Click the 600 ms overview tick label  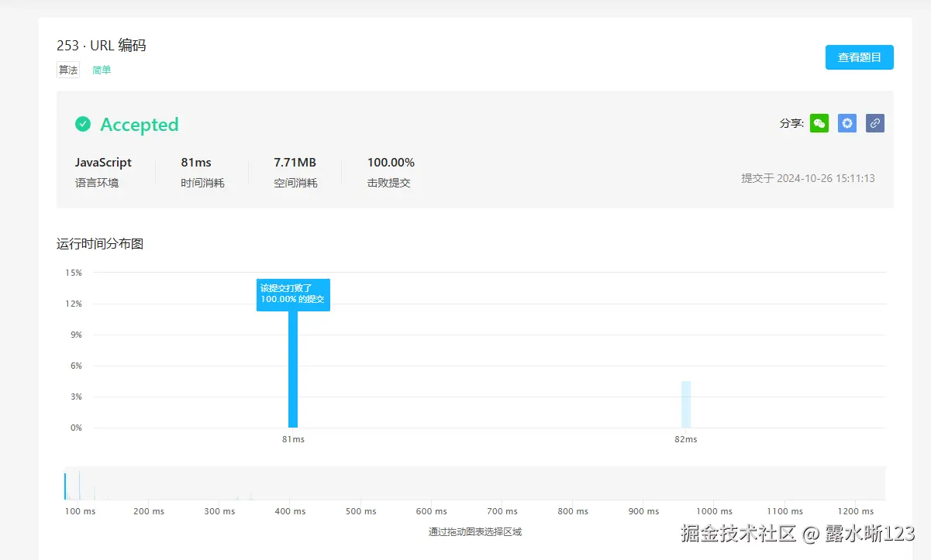point(432,511)
